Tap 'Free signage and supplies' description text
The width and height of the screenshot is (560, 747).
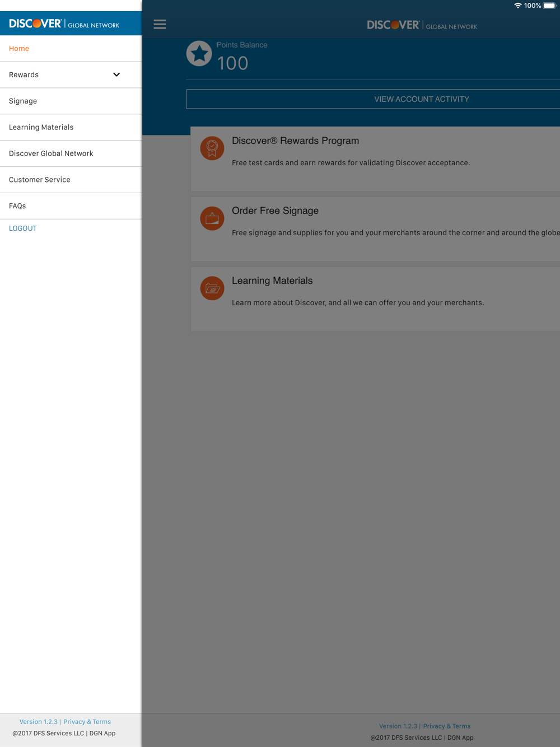point(396,233)
